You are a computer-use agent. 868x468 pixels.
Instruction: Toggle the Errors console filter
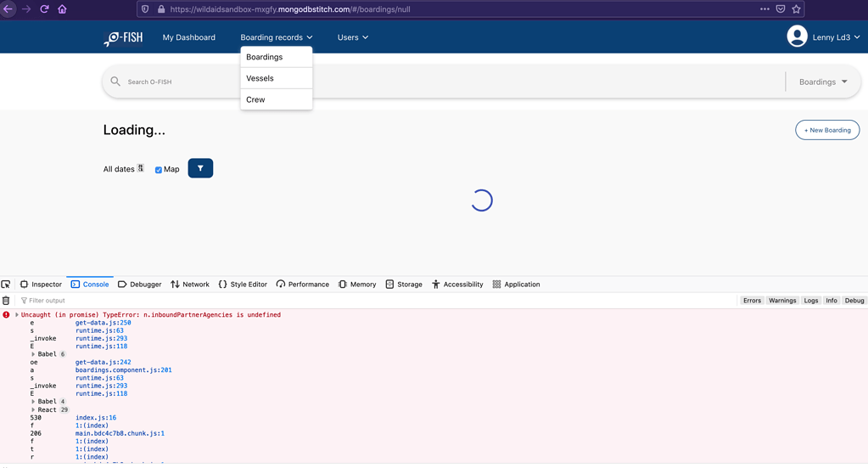[x=752, y=301]
